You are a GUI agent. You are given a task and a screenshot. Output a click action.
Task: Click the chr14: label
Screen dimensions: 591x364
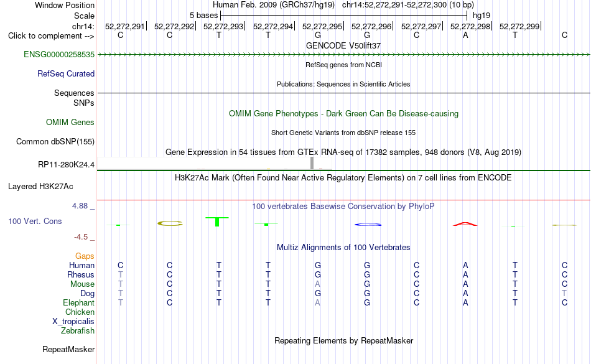click(83, 26)
